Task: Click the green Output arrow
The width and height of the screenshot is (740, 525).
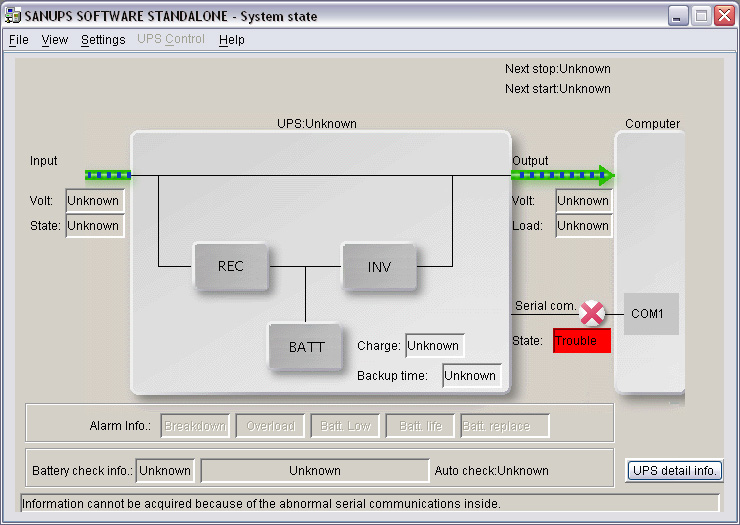Action: pyautogui.click(x=563, y=175)
